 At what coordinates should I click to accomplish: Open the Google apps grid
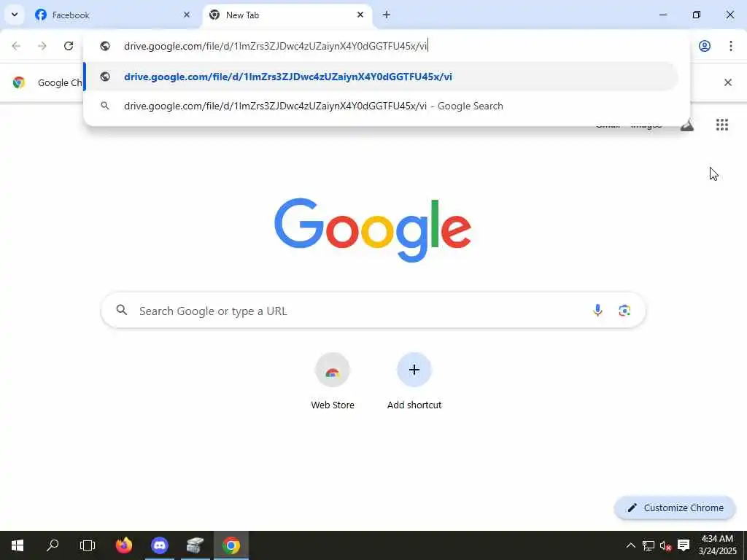pyautogui.click(x=721, y=125)
